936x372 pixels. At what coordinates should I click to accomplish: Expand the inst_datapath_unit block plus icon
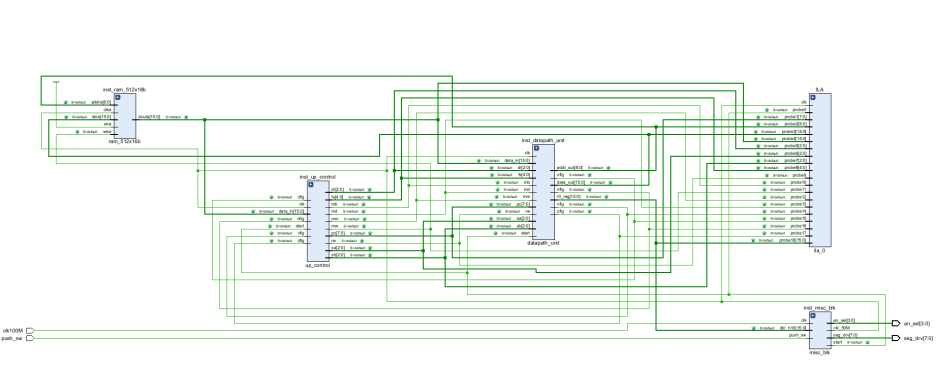[536, 148]
